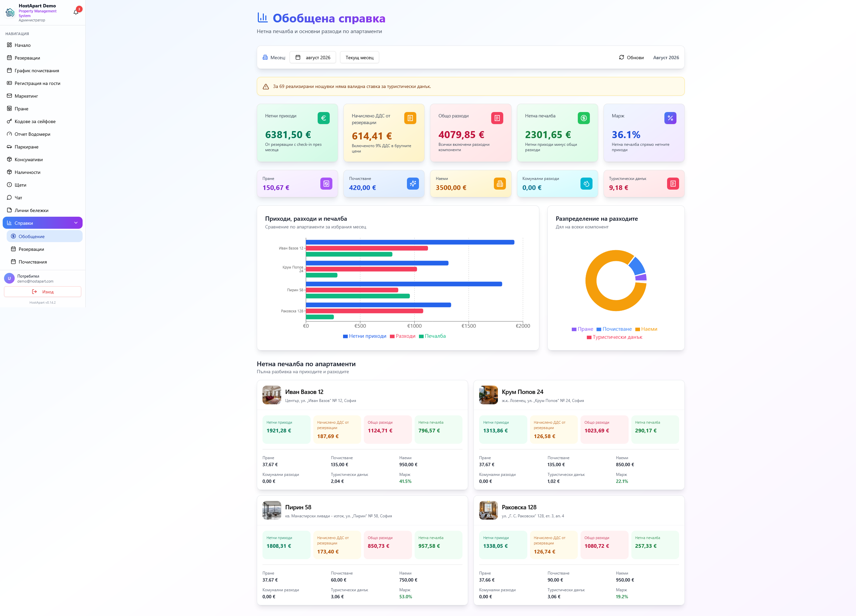The image size is (856, 616).
Task: Open Резервации under НАВИГАЦИЯ
Action: click(x=42, y=58)
